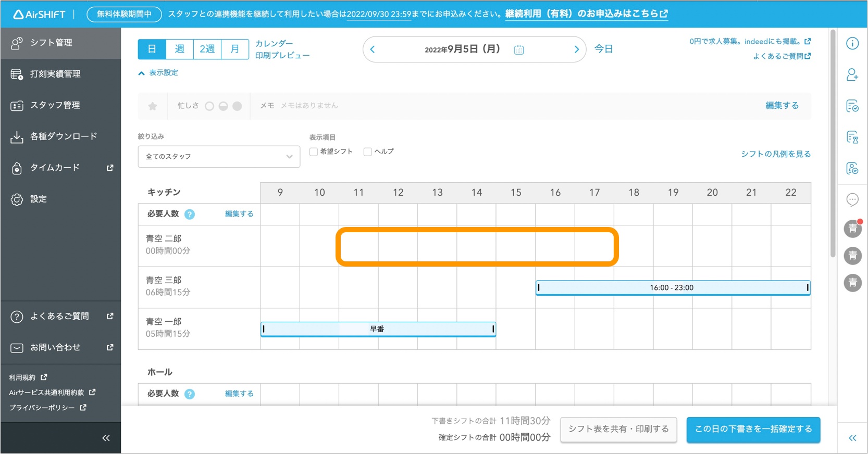Viewport: 868px width, 454px height.
Task: Click シフトの凡例を見る link
Action: (775, 154)
